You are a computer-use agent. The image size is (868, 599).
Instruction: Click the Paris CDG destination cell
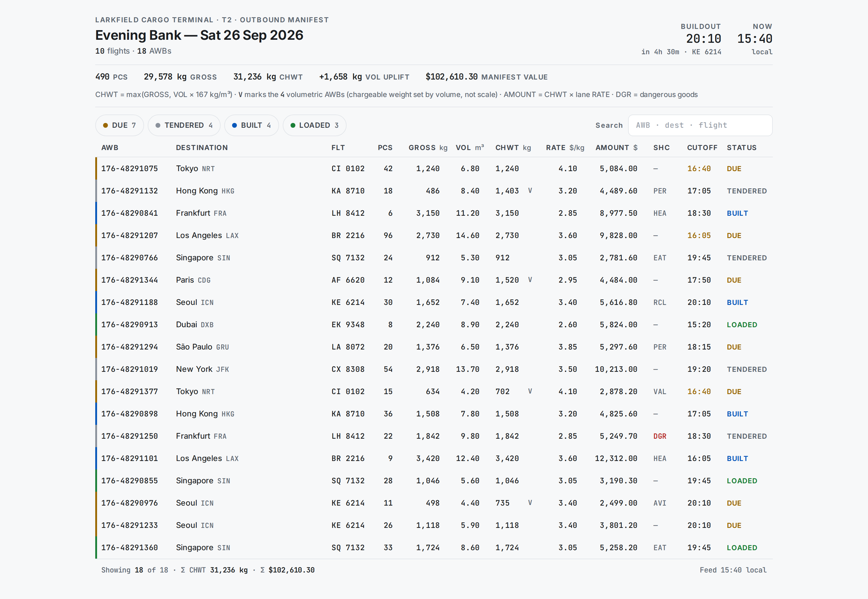(193, 280)
